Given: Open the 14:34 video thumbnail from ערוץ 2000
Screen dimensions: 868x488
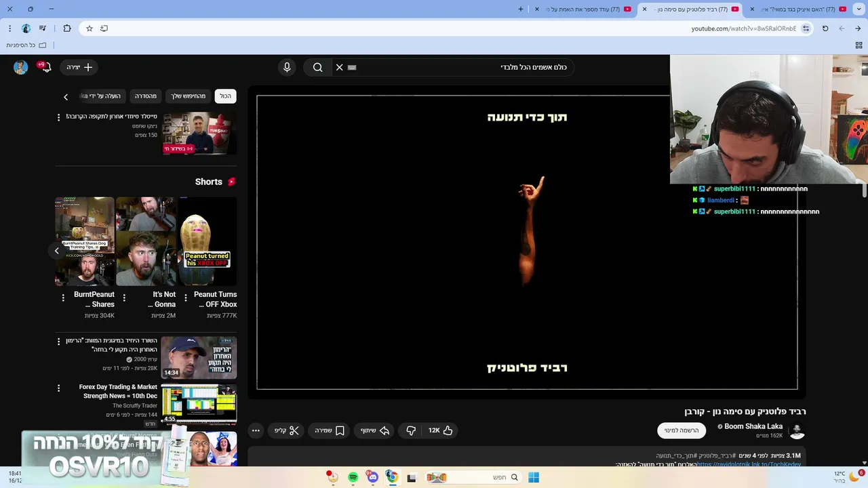Looking at the screenshot, I should 199,357.
